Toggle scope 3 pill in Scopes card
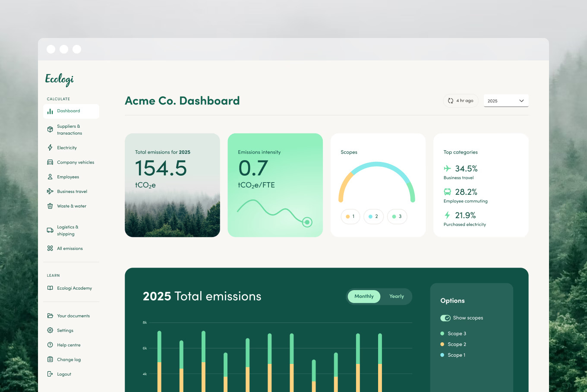 pos(397,216)
